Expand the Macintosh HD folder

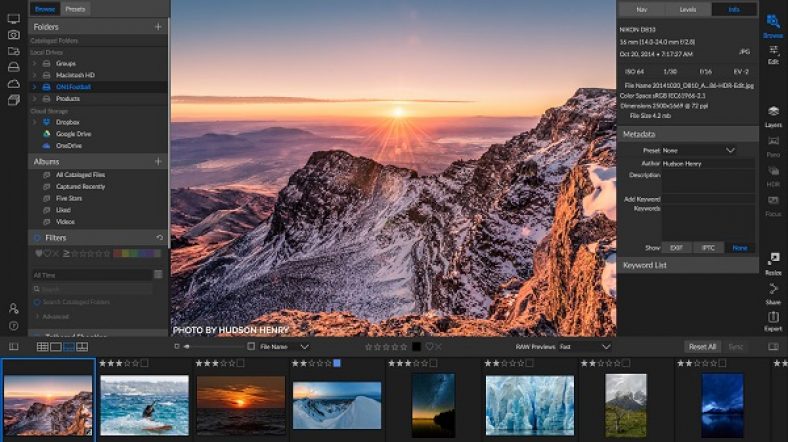point(34,75)
